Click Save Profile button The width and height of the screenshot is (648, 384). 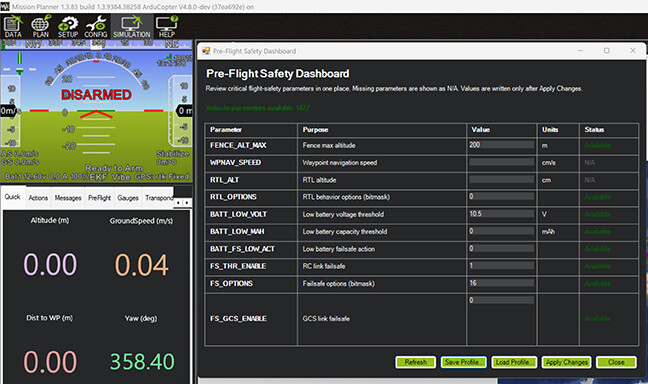point(463,363)
